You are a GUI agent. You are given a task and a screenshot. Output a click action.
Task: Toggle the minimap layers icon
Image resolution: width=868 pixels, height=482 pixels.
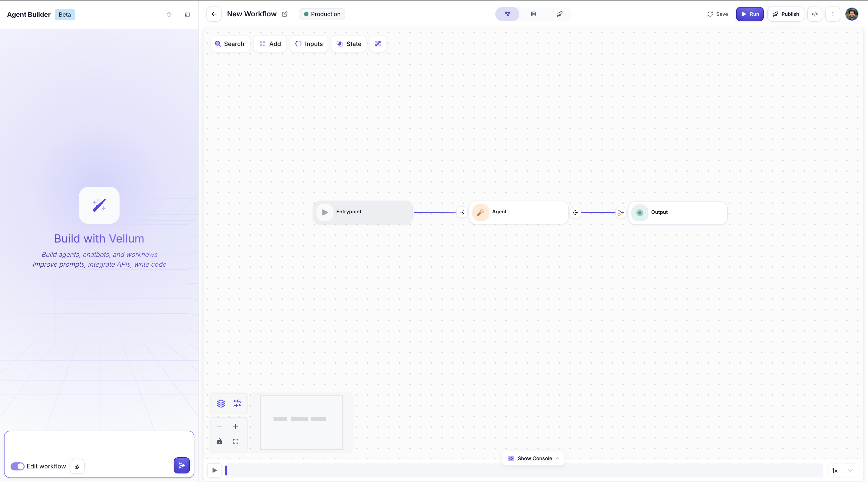point(221,403)
